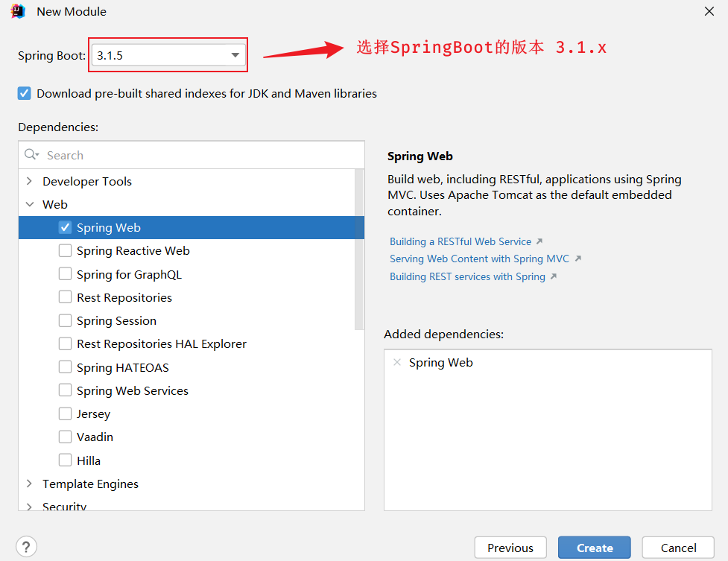Image resolution: width=728 pixels, height=561 pixels.
Task: Expand the Developer Tools group
Action: [29, 181]
